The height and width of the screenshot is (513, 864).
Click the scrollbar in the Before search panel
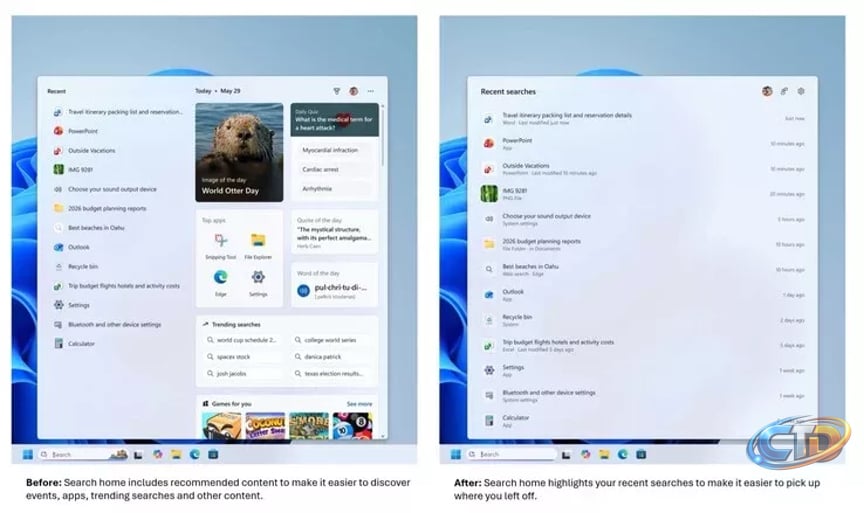coord(382,135)
